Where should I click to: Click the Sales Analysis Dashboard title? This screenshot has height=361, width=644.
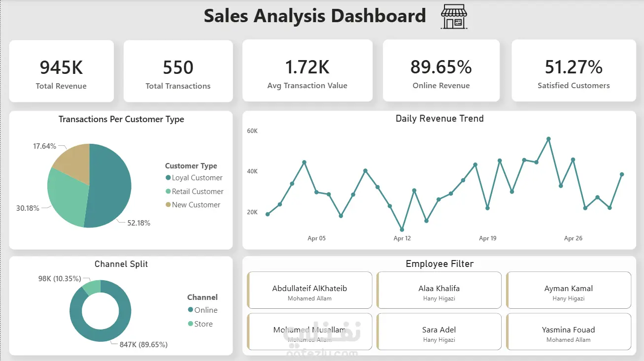tap(315, 16)
